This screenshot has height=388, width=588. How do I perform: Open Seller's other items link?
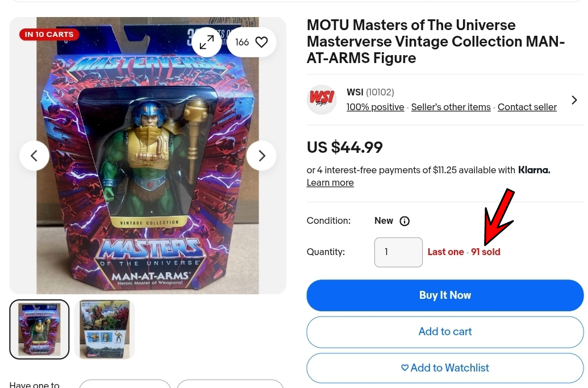point(451,107)
